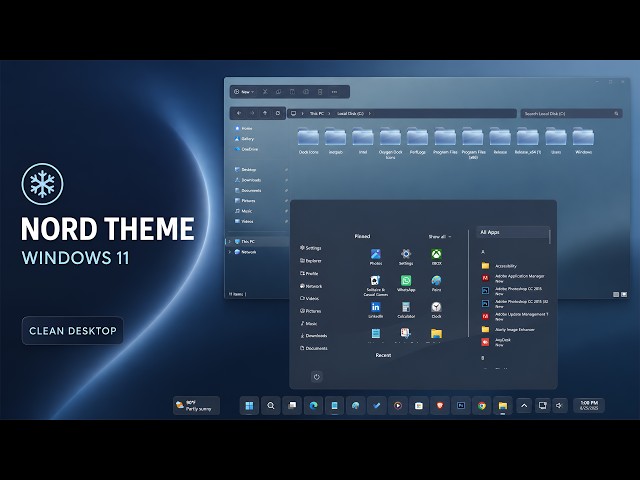Click the Search Local Disk (C:) field
This screenshot has height=480, width=640.
click(x=571, y=113)
